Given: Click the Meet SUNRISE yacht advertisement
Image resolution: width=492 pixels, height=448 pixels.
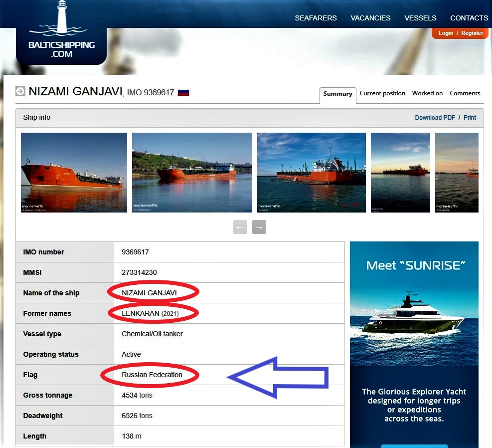Looking at the screenshot, I should [414, 344].
